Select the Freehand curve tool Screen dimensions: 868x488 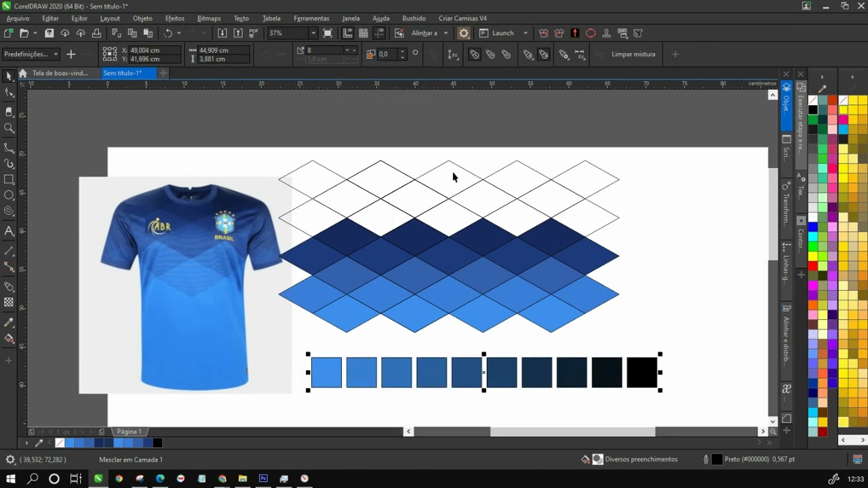tap(9, 147)
